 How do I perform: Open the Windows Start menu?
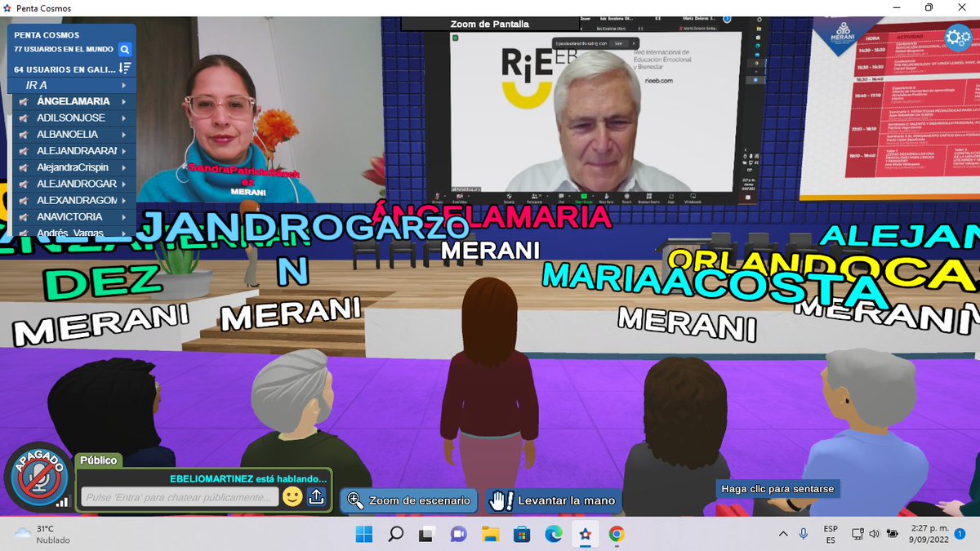coord(364,535)
